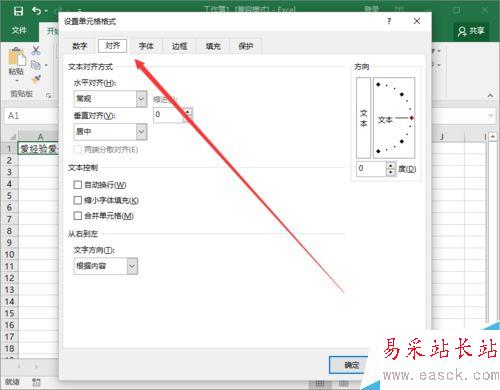Switch to the 保护 tab
The height and width of the screenshot is (390, 500).
[246, 46]
